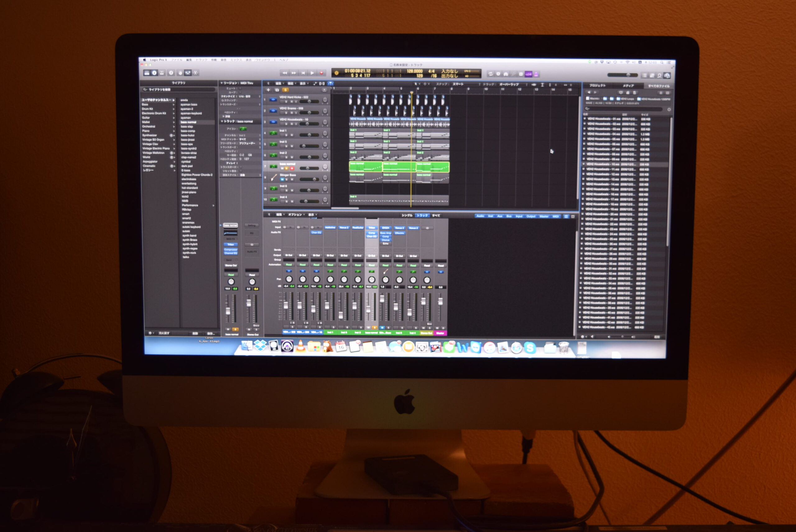
Task: Click the duplicate track icon
Action: [277, 90]
